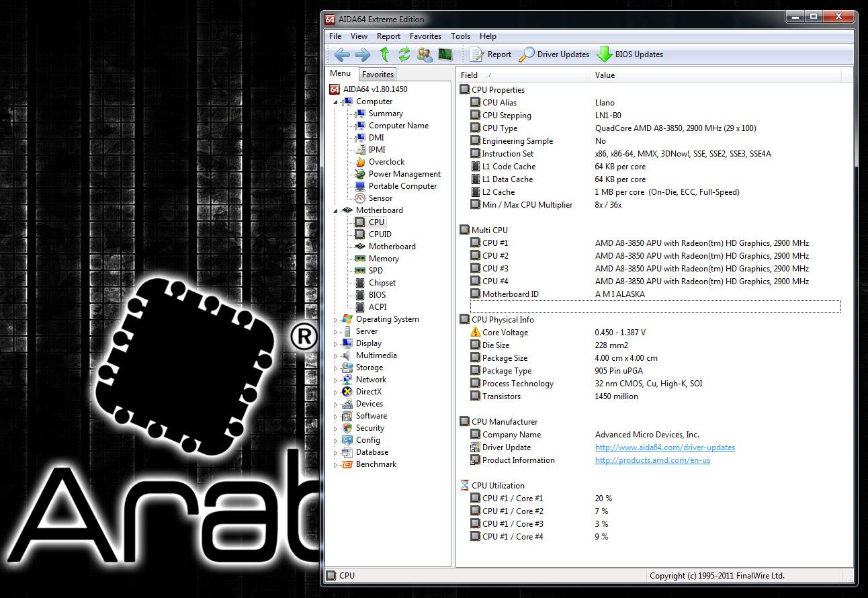
Task: Switch to the Favorites tab
Action: [378, 75]
